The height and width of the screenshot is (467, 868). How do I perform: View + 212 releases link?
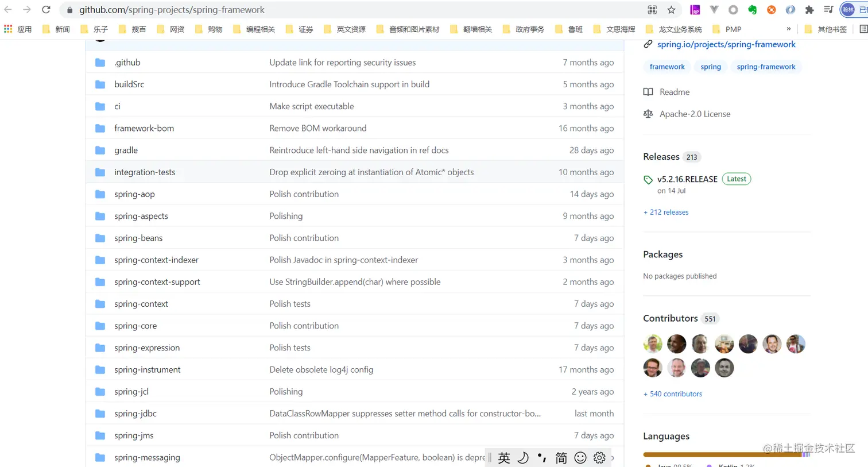pyautogui.click(x=666, y=212)
